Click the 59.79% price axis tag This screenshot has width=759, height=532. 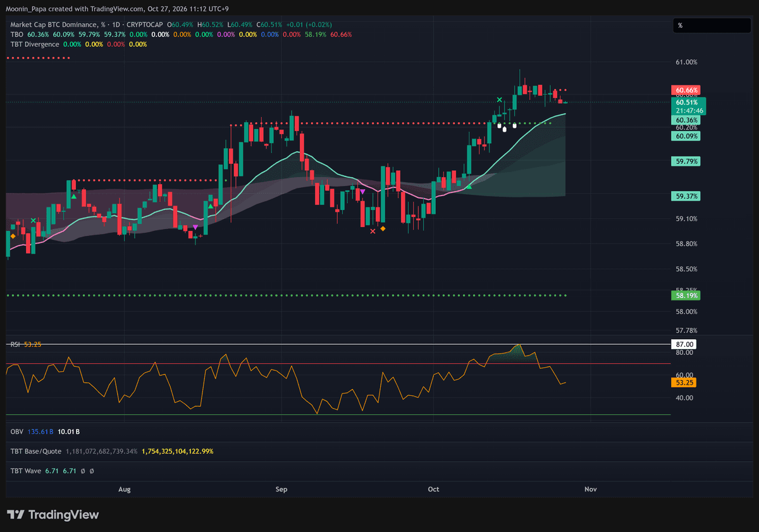[x=687, y=161]
